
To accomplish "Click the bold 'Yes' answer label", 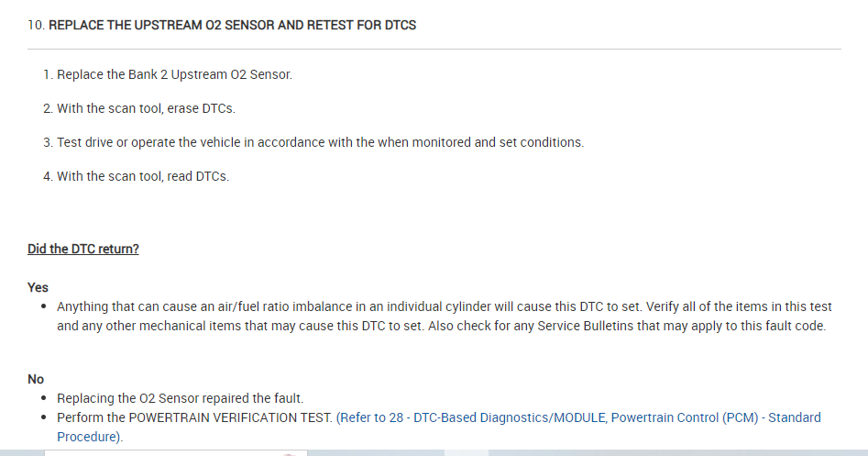I will [38, 287].
